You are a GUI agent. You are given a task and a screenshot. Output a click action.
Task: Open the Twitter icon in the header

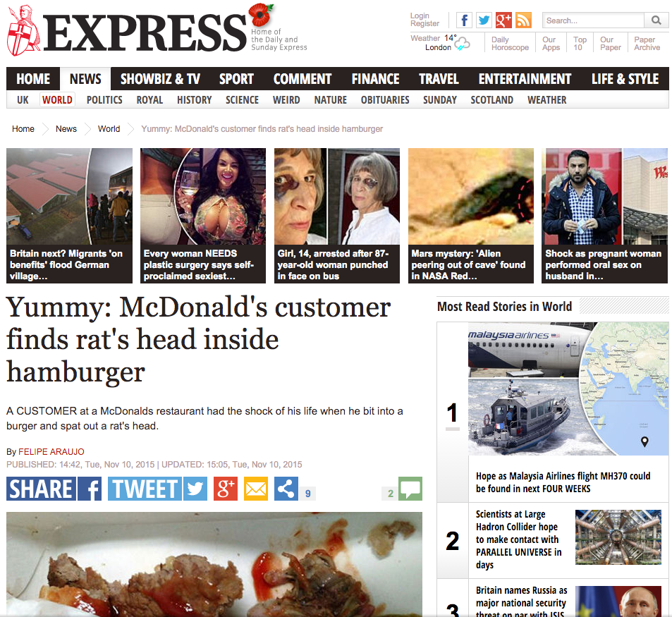[484, 20]
